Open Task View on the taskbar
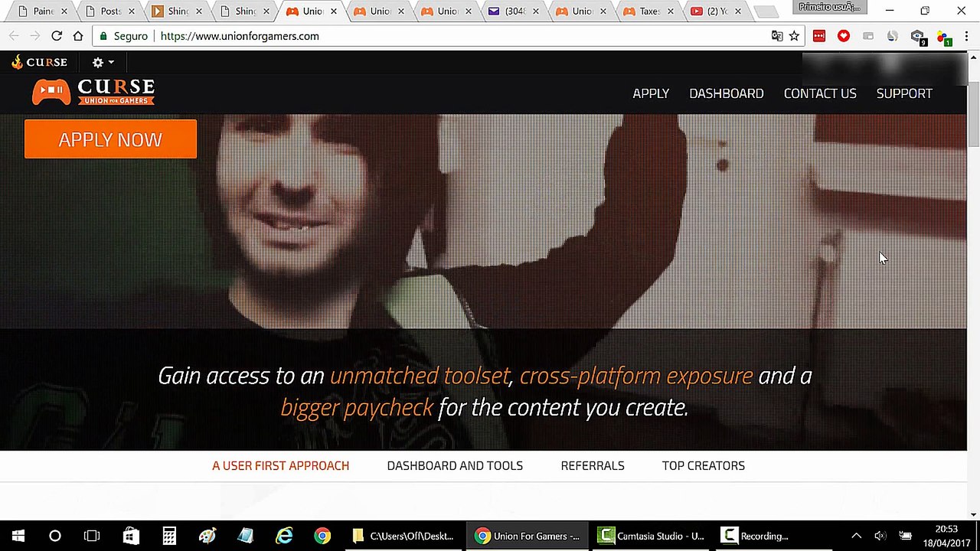Image resolution: width=980 pixels, height=551 pixels. tap(92, 536)
